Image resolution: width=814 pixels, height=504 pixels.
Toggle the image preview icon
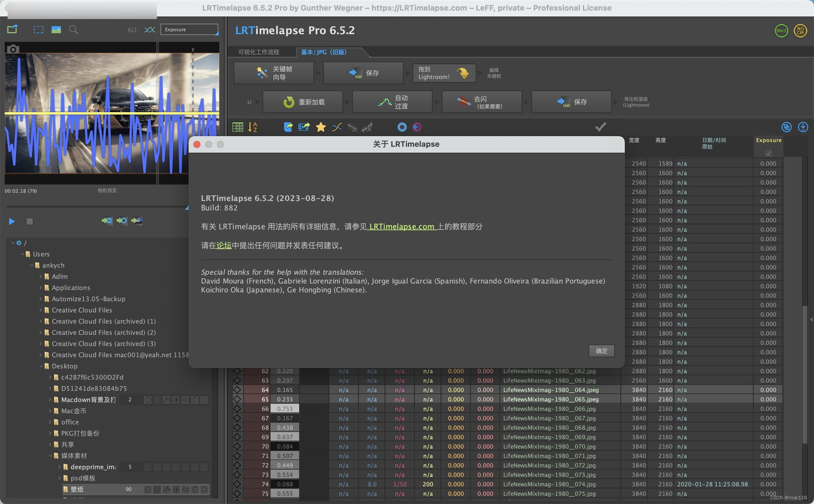coord(56,30)
